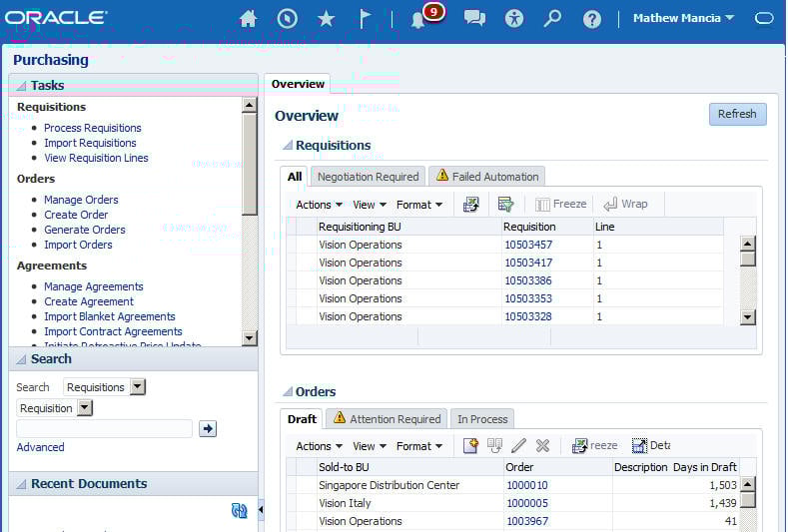Collapse the Recent Documents panel

click(x=21, y=484)
